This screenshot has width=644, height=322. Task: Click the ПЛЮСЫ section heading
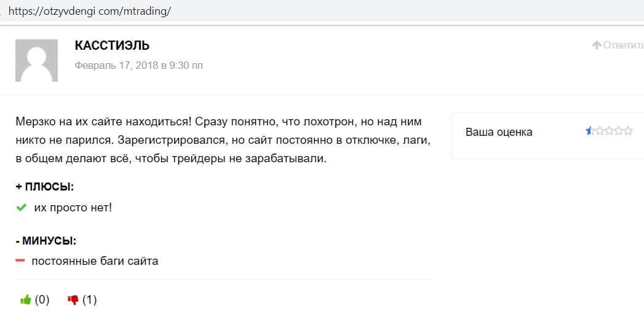pos(45,187)
